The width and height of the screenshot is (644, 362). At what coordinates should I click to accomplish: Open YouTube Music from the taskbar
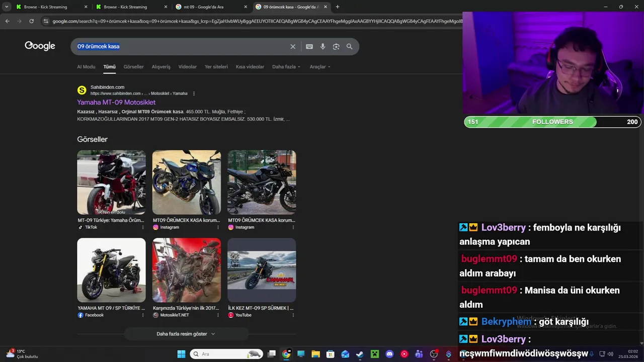click(x=404, y=354)
